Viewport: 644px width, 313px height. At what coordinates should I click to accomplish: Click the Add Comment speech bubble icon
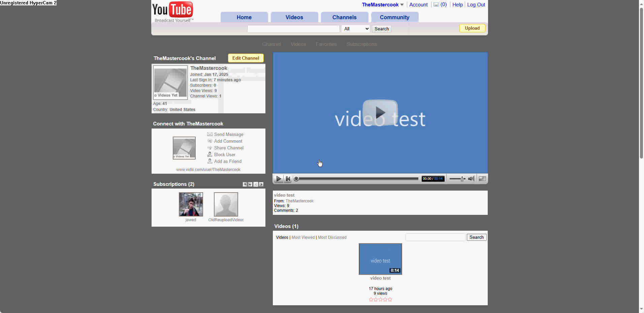pyautogui.click(x=210, y=141)
